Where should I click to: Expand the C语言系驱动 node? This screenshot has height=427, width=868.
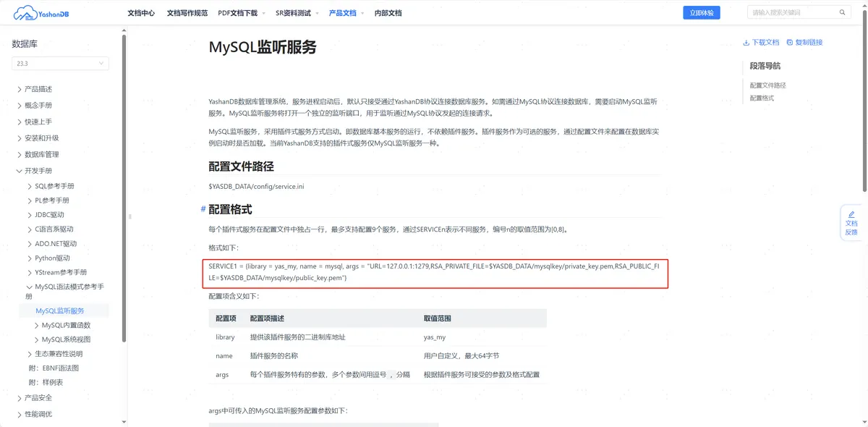tap(29, 229)
